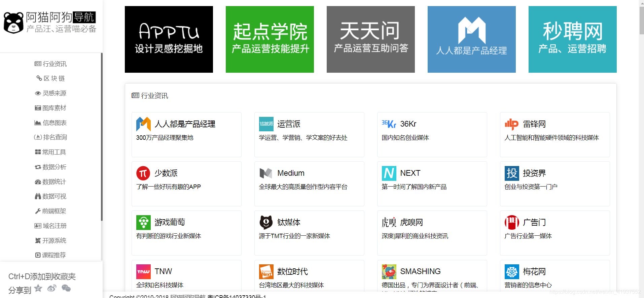Visit the 广告门 title link
Viewport: 644px width, 298px height.
534,223
